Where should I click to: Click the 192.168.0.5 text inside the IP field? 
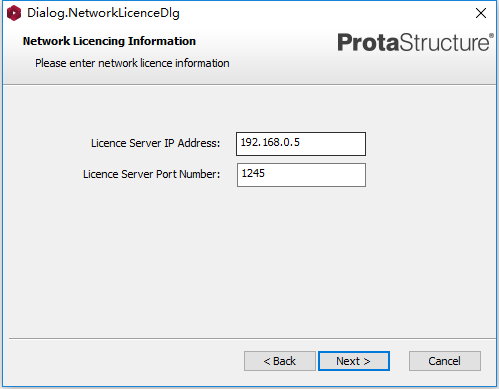click(270, 143)
